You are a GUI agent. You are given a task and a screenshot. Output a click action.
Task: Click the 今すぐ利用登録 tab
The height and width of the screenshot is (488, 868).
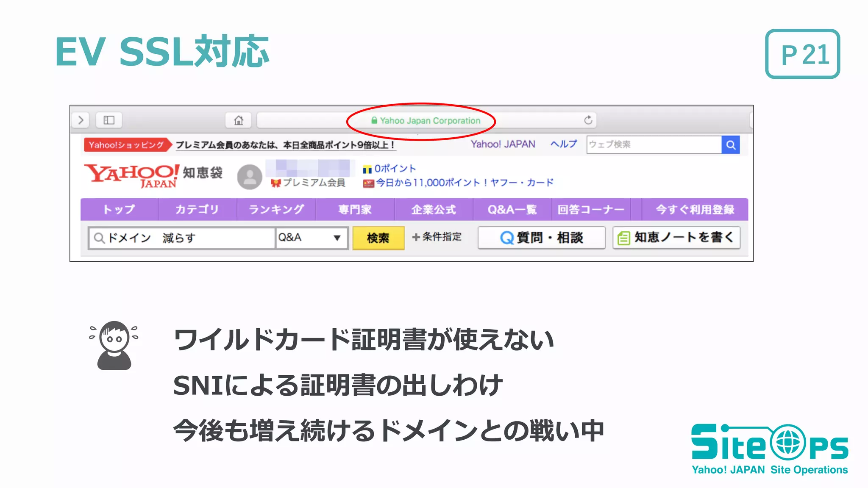point(695,209)
